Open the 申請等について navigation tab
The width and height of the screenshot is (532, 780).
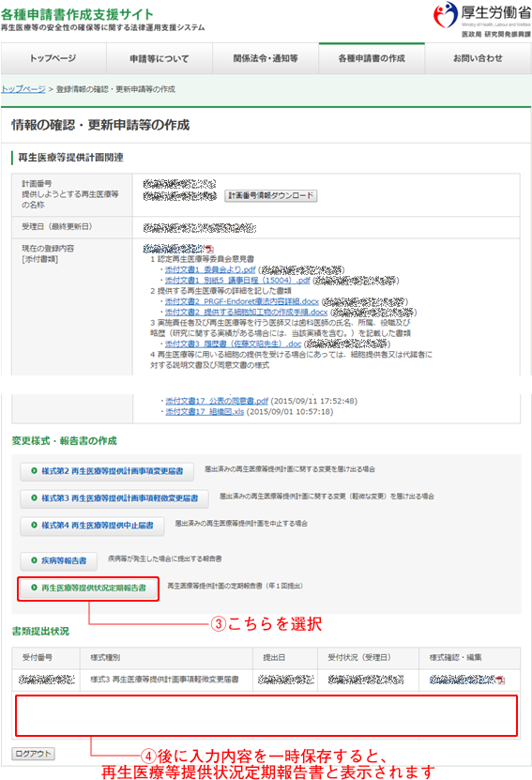tap(160, 58)
